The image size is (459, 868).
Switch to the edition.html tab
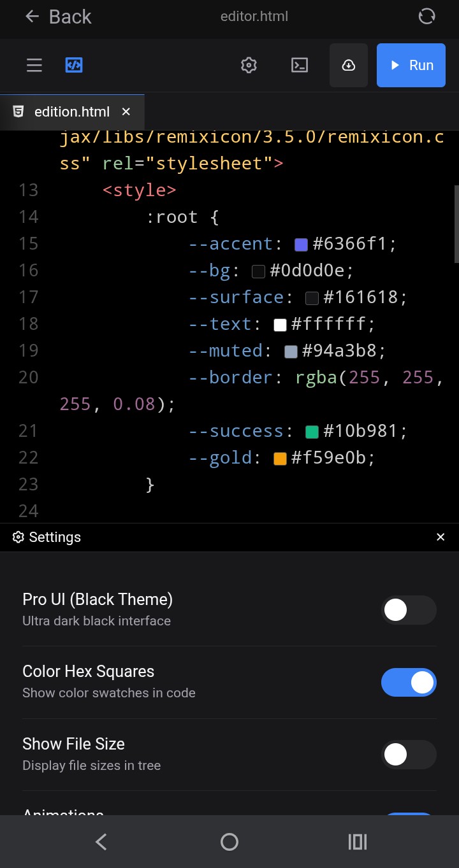click(71, 111)
